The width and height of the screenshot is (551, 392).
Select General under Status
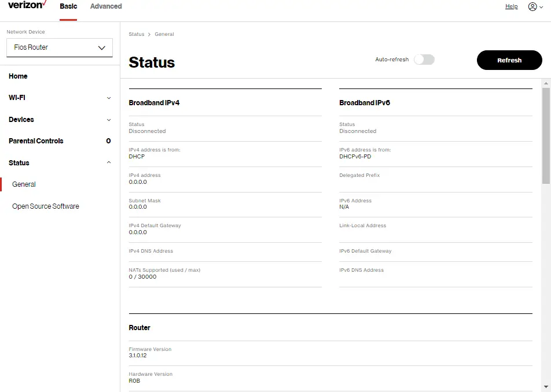24,184
